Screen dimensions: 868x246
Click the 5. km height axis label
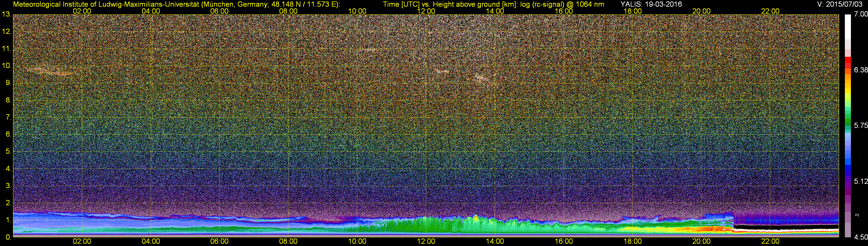click(x=8, y=152)
